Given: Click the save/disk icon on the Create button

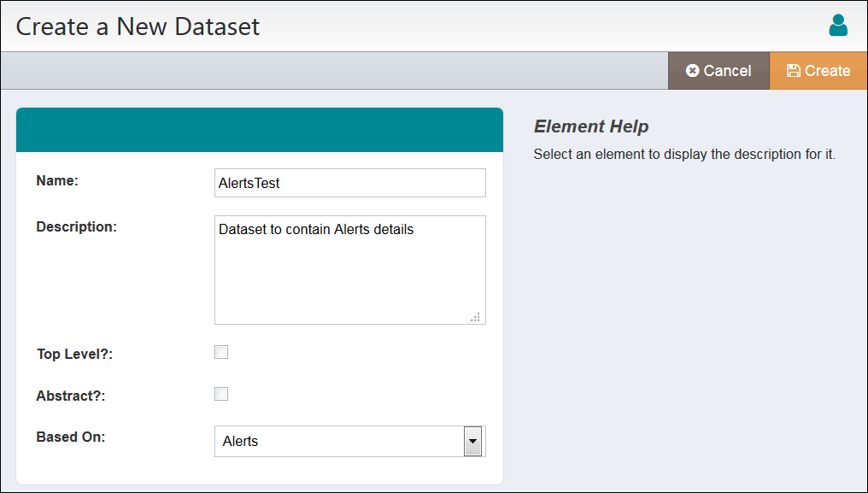Looking at the screenshot, I should [795, 70].
